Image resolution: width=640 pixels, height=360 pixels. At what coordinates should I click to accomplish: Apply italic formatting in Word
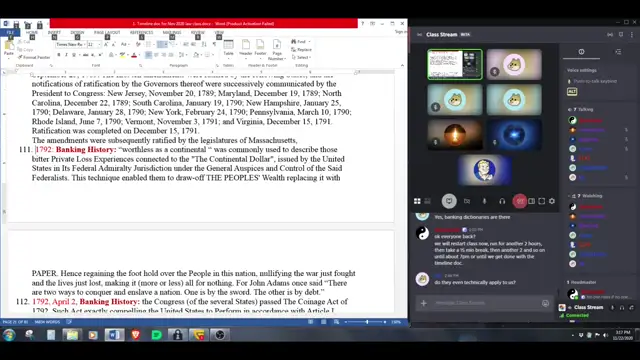coord(66,55)
